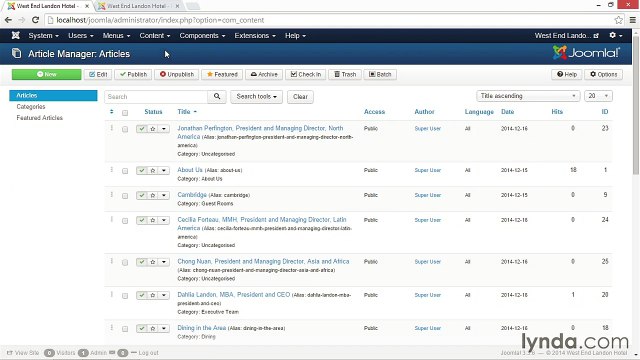Toggle published check for Dahlia Landon article
640x360 pixels.
[x=142, y=295]
